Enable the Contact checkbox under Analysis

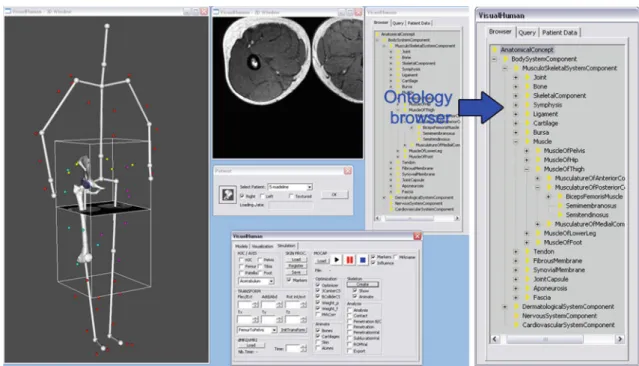pos(350,315)
